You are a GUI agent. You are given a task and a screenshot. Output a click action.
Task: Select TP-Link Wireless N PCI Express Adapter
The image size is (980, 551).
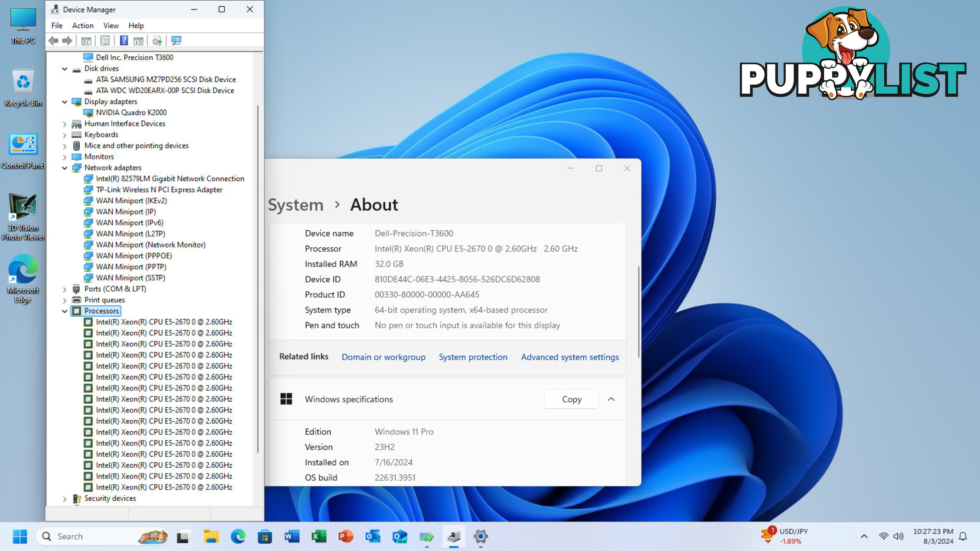(x=159, y=190)
